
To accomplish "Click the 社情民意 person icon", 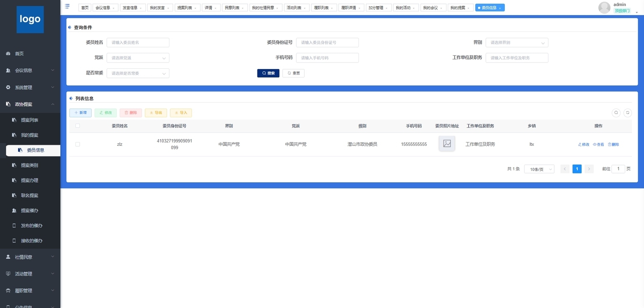I will (x=8, y=257).
